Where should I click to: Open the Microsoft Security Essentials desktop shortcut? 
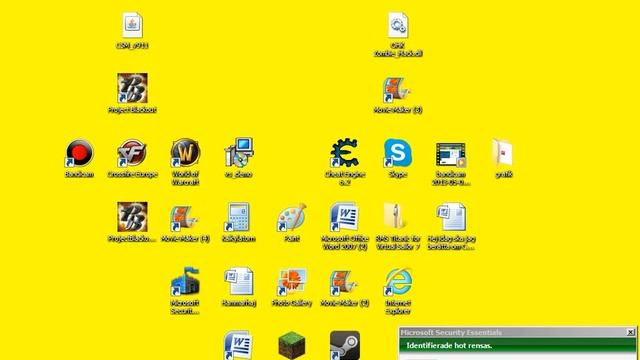coord(185,282)
